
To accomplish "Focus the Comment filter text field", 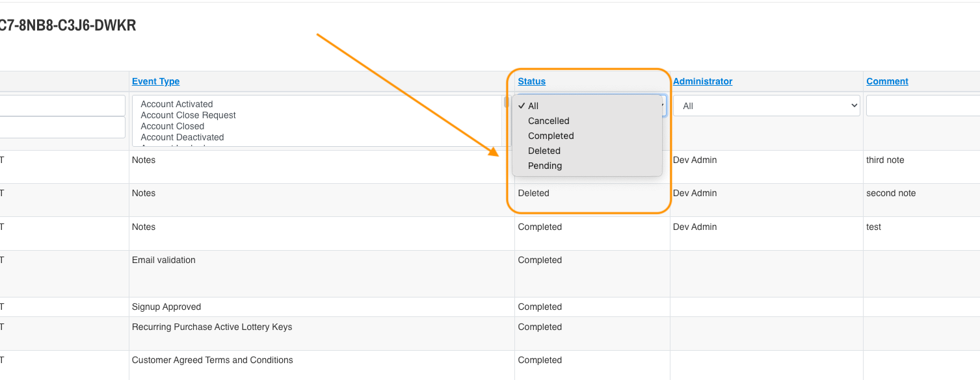I will pyautogui.click(x=922, y=106).
